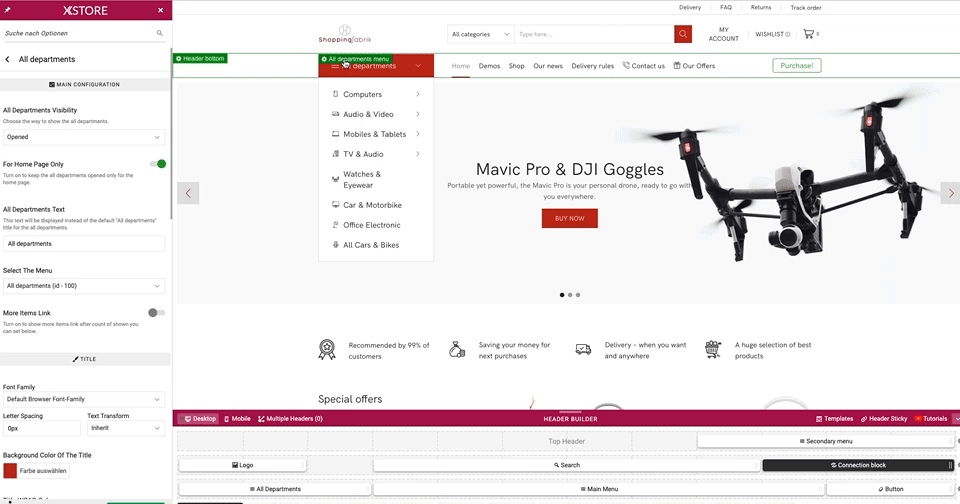Click the money bag saving icon

(457, 350)
